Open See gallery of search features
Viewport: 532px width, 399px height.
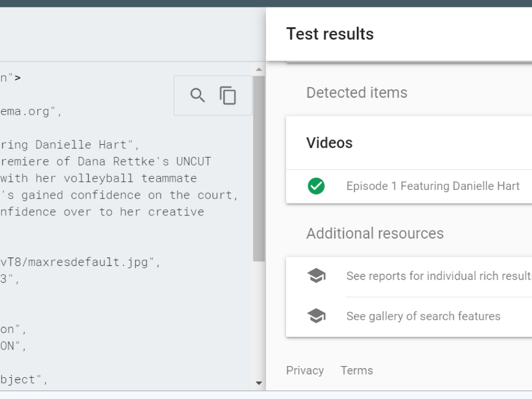tap(423, 316)
